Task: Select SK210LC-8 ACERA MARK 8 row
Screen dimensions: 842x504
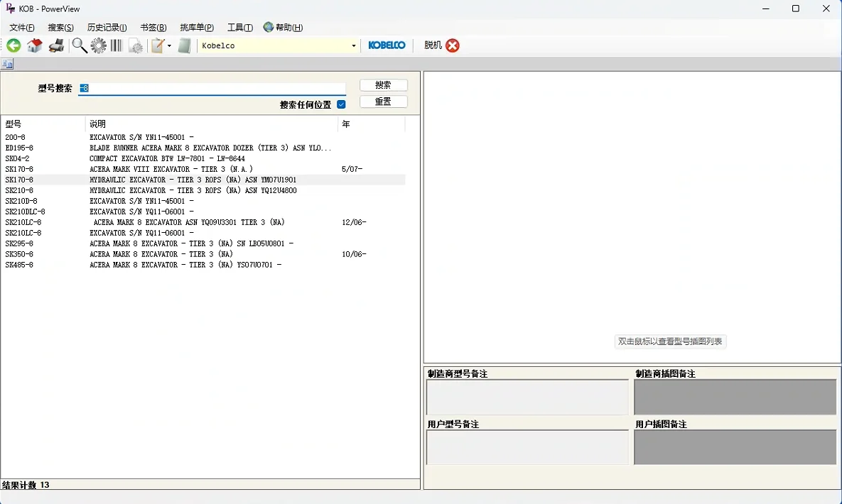Action: [x=203, y=222]
